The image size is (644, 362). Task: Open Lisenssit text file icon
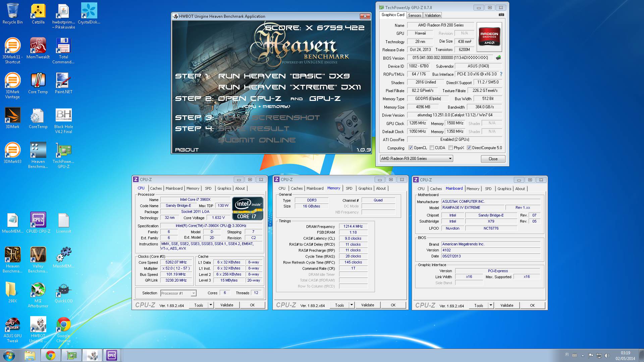tap(63, 223)
